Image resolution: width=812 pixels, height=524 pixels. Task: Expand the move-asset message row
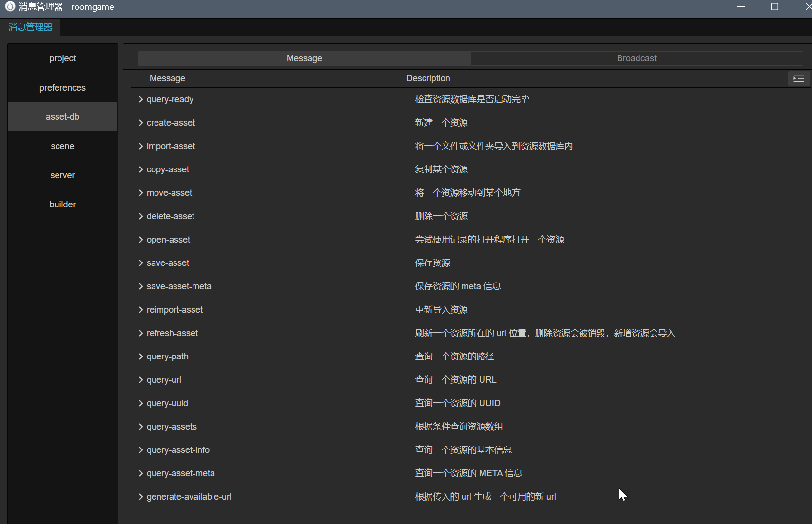tap(141, 193)
